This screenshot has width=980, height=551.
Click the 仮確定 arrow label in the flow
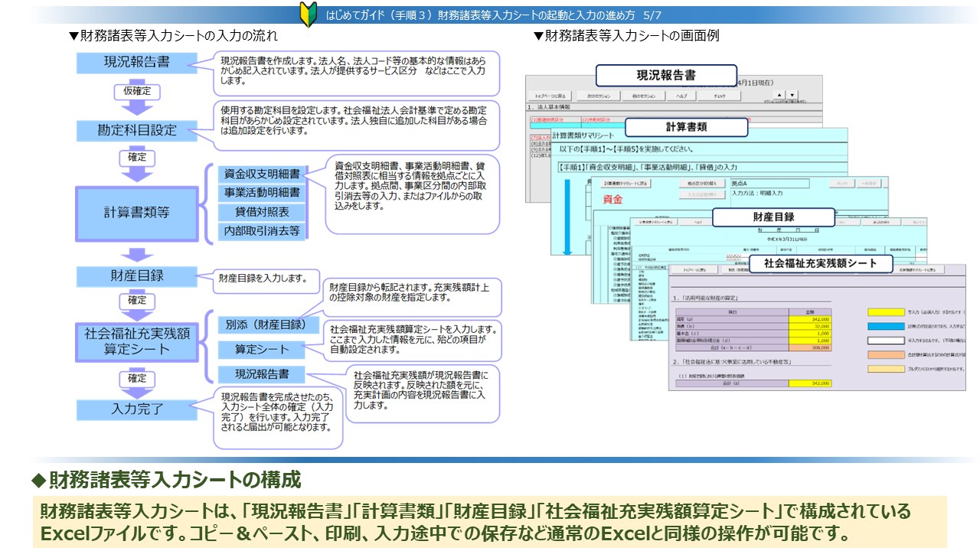tap(137, 92)
